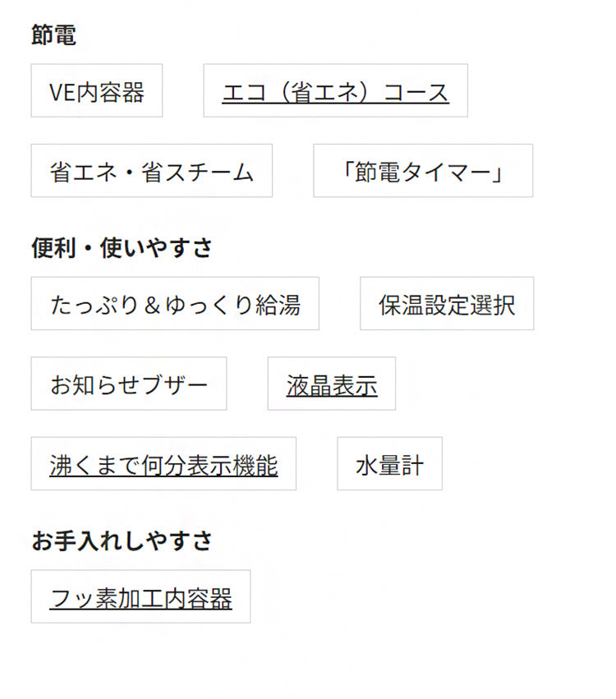
Task: Click the 水量計 feature tag
Action: pos(389,464)
